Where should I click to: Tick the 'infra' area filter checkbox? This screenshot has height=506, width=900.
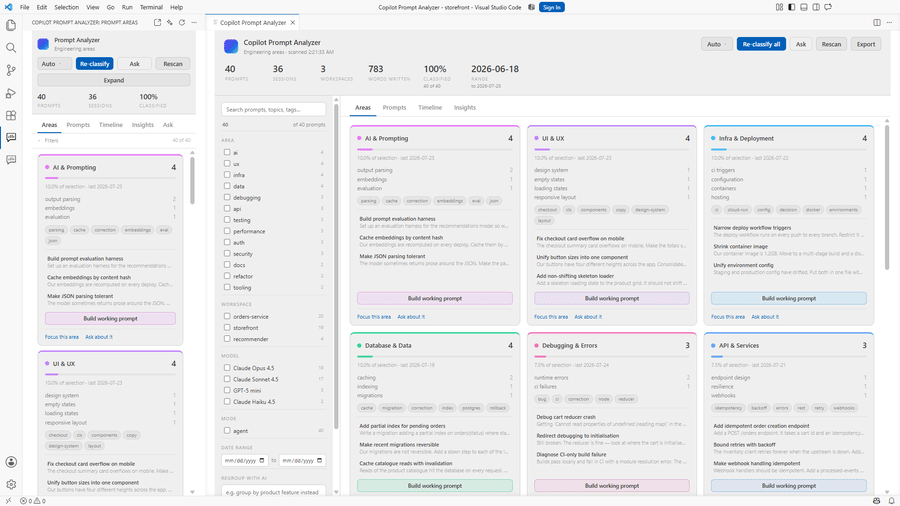[x=227, y=174]
